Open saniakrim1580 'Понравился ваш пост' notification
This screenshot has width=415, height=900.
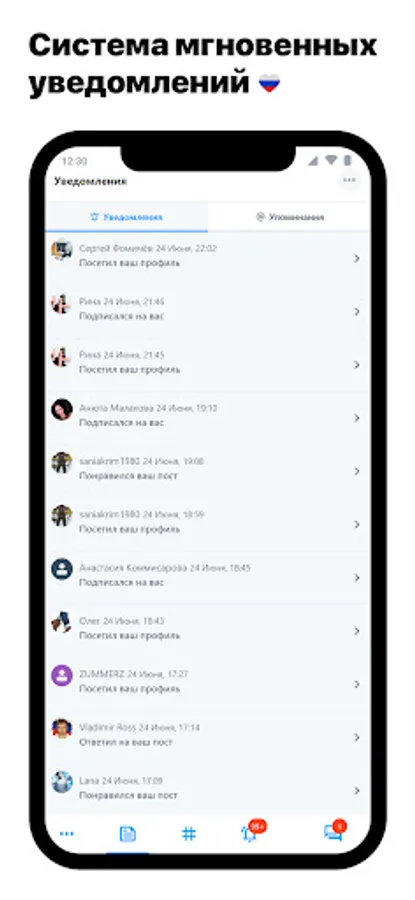(x=208, y=472)
